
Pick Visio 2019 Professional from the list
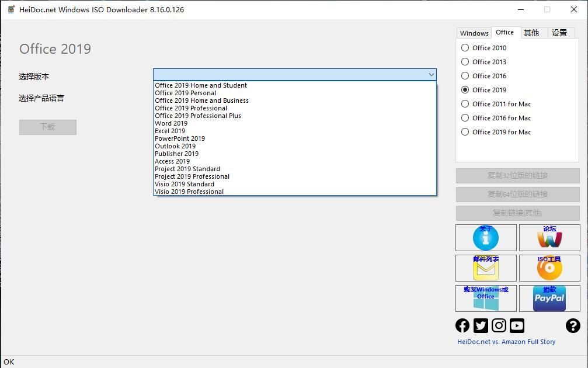[x=189, y=192]
